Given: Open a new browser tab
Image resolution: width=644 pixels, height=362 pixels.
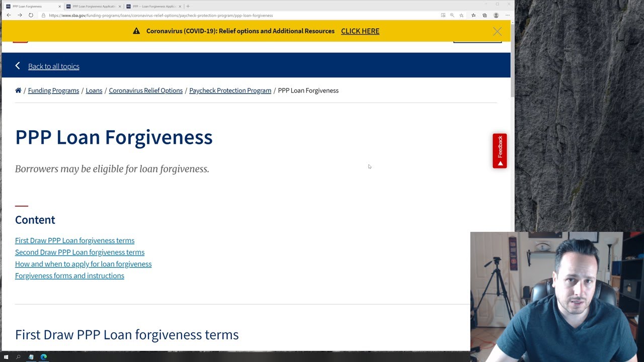Looking at the screenshot, I should [x=188, y=7].
